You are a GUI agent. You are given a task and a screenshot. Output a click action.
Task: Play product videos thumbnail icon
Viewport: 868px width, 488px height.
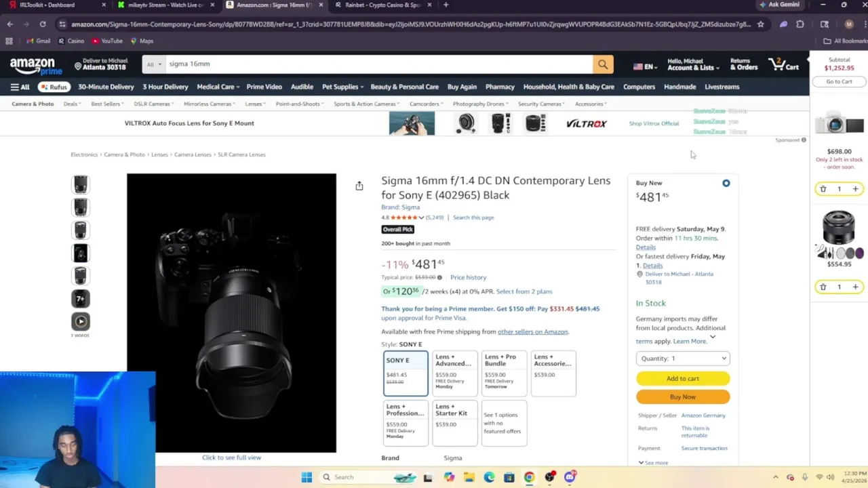pyautogui.click(x=81, y=321)
